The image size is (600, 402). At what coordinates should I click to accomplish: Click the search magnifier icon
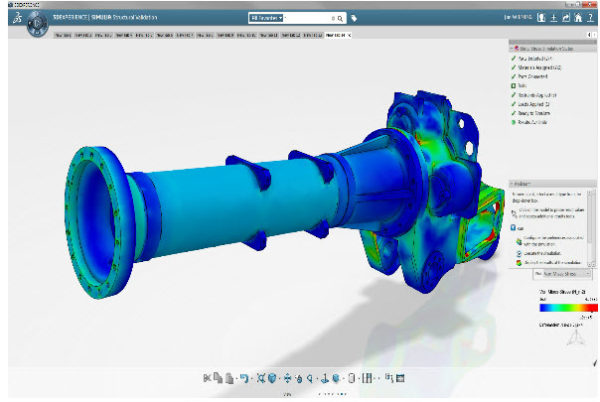point(340,18)
